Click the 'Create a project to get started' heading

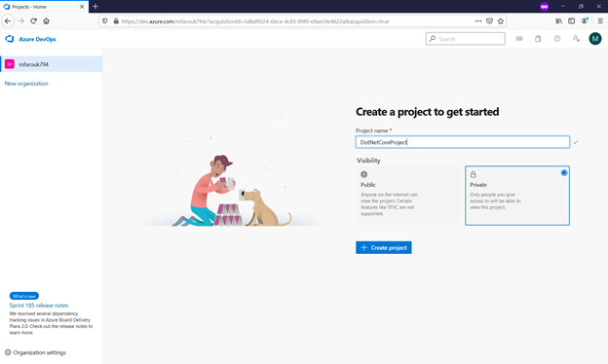point(428,112)
